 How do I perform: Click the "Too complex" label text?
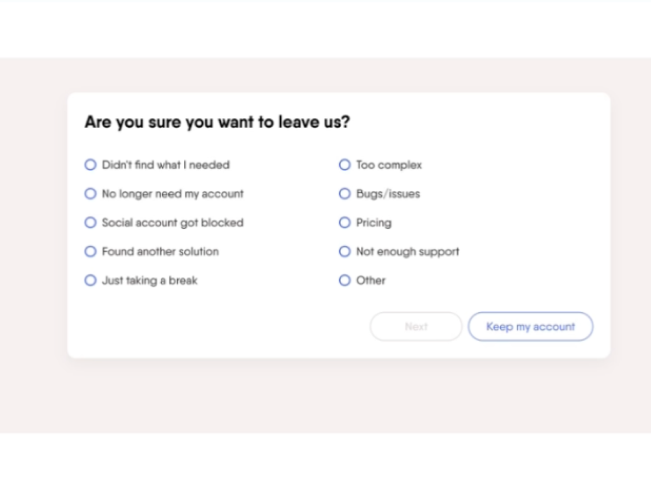389,165
